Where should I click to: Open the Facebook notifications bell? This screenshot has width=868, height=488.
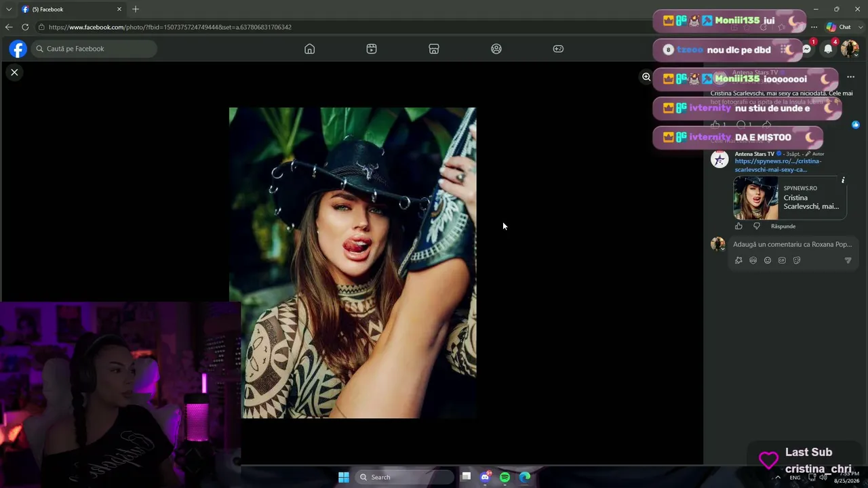(x=828, y=49)
